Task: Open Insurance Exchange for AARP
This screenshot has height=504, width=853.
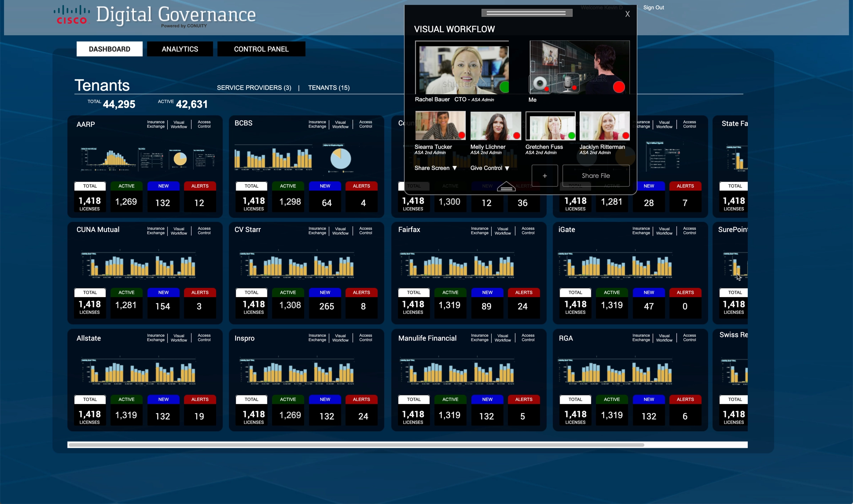Action: [156, 124]
